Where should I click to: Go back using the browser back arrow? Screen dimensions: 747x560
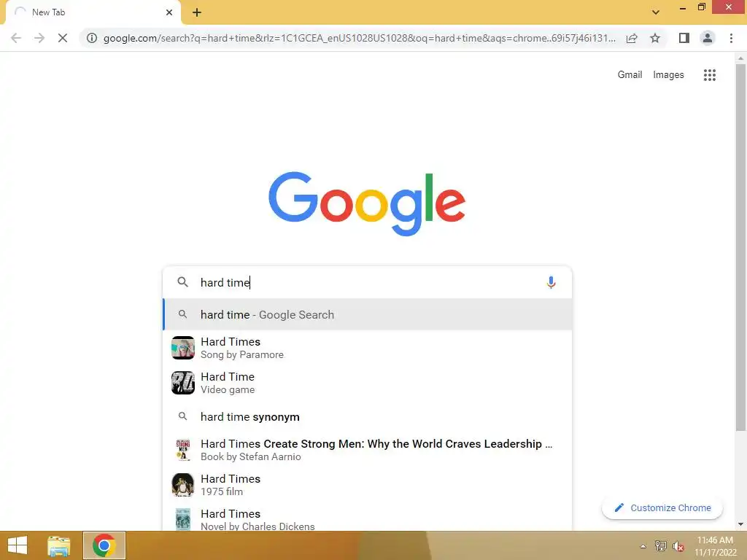(x=16, y=38)
